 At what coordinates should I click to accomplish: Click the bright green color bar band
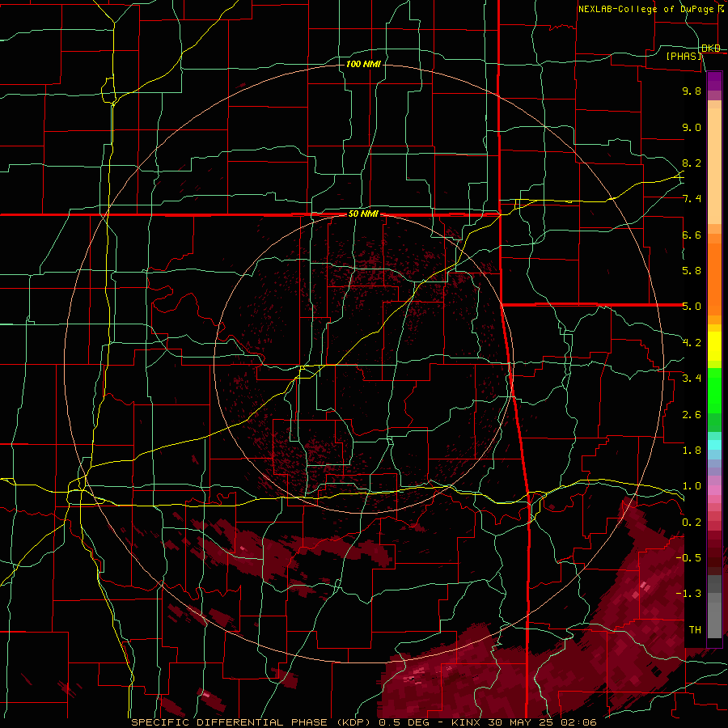[714, 392]
